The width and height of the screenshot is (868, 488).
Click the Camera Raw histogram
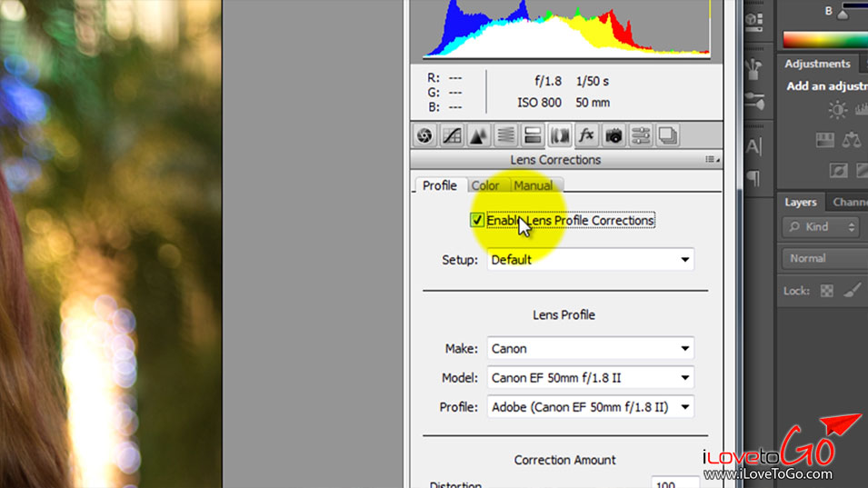566,28
